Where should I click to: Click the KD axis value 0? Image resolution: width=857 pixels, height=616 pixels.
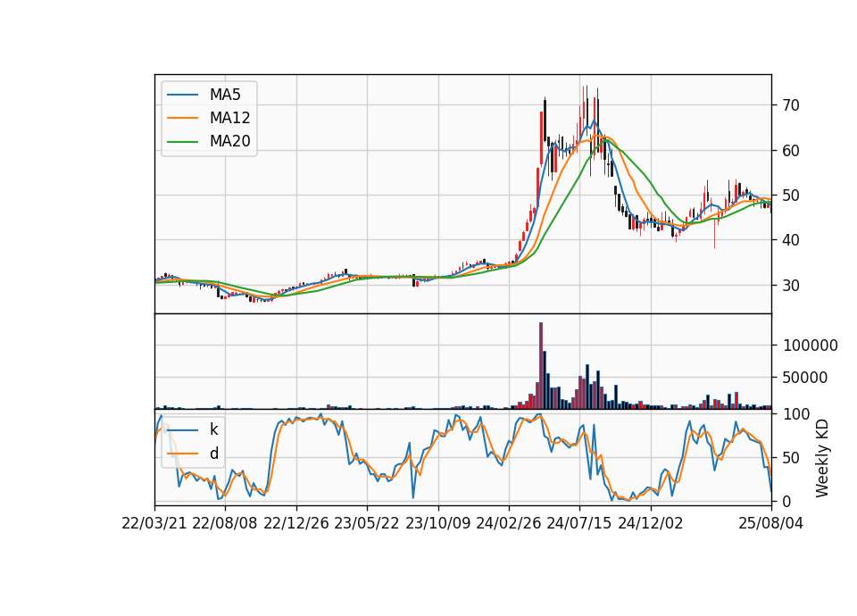pos(787,501)
